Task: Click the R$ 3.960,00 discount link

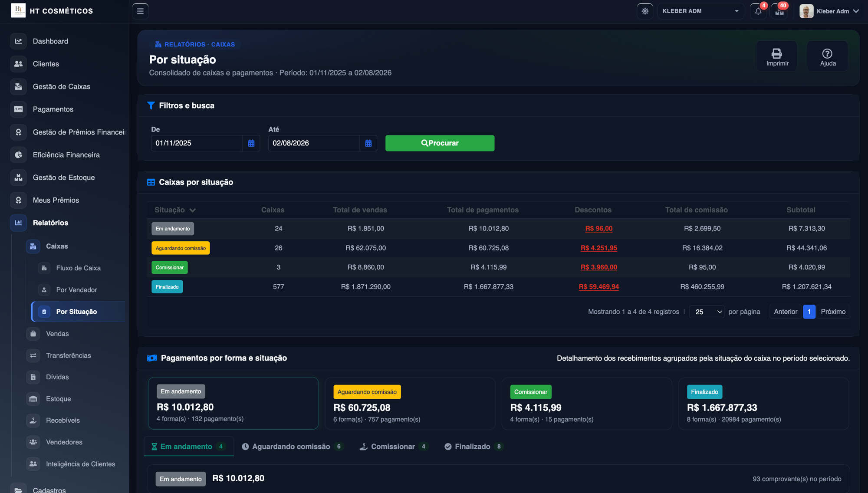Action: (599, 267)
